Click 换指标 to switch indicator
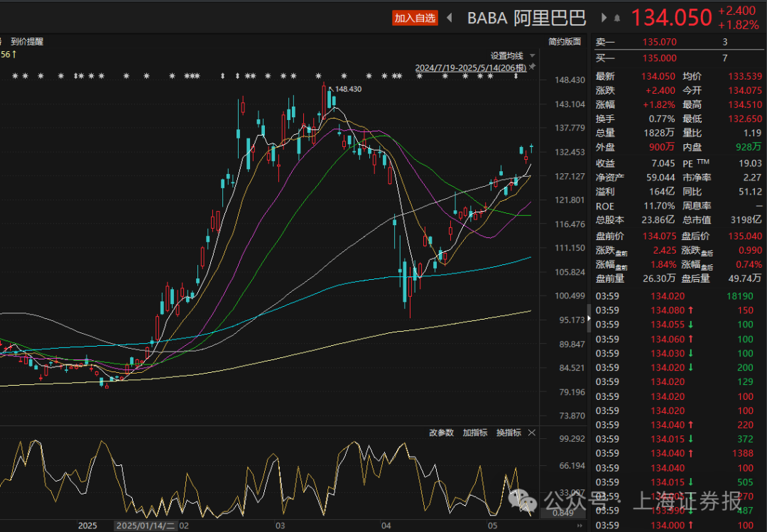This screenshot has height=532, width=767. click(x=508, y=433)
